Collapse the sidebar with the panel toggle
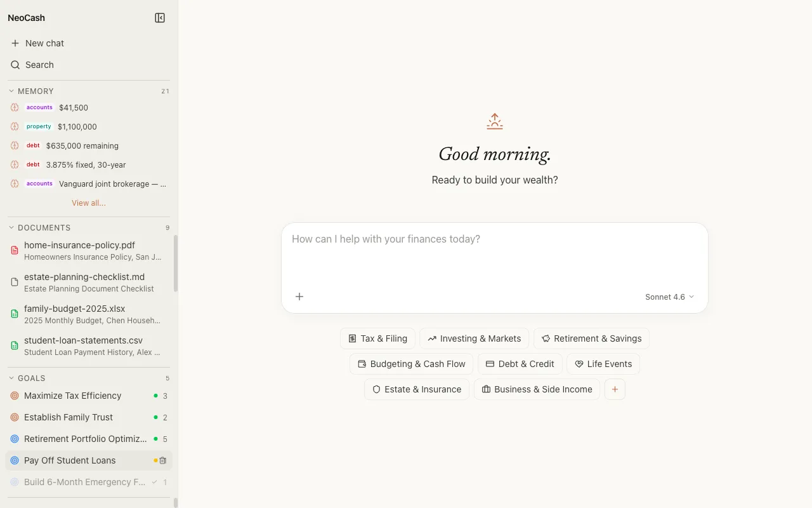The width and height of the screenshot is (812, 508). (160, 17)
